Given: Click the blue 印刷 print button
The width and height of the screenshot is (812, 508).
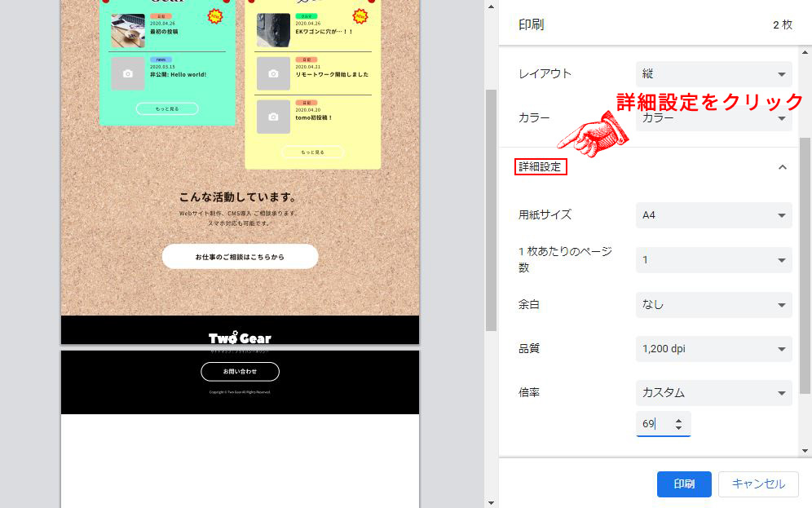Looking at the screenshot, I should (x=683, y=484).
